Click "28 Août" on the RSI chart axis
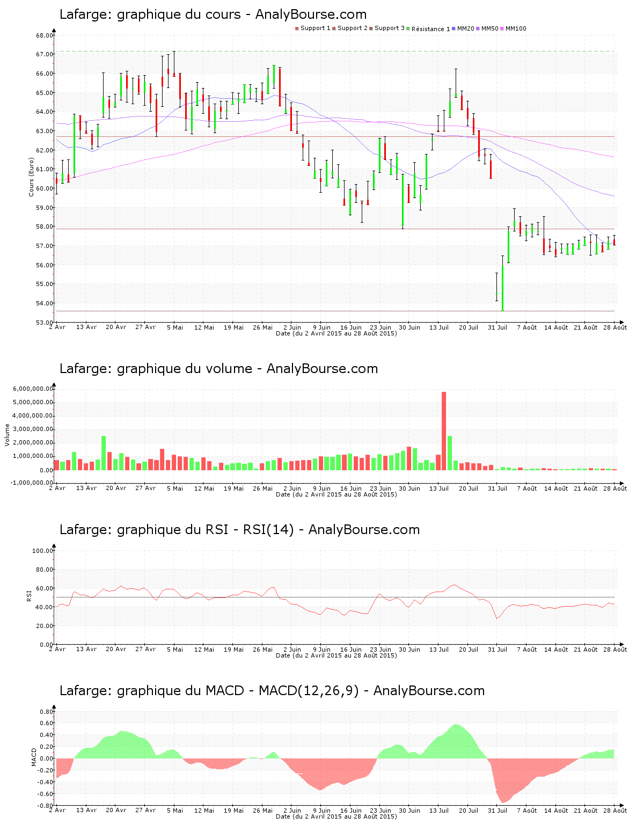 point(615,649)
